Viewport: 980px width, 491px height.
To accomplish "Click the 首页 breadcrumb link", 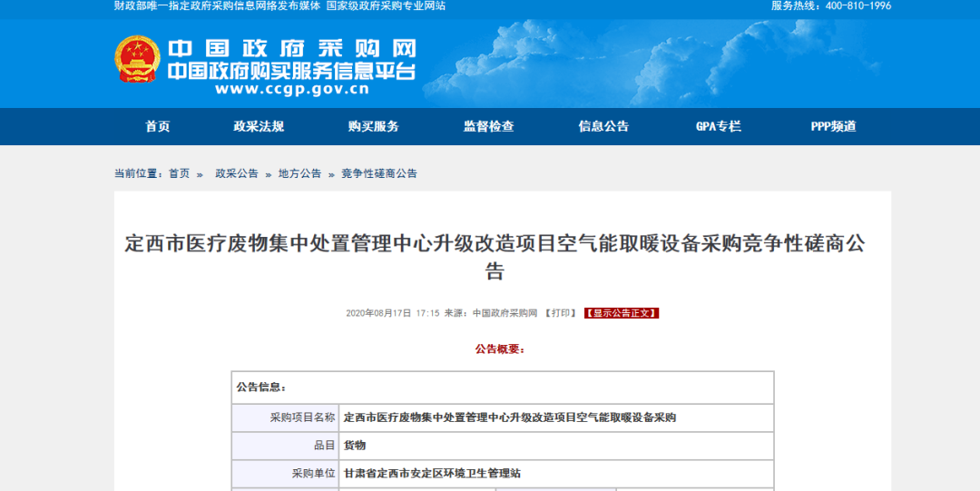I will tap(180, 173).
